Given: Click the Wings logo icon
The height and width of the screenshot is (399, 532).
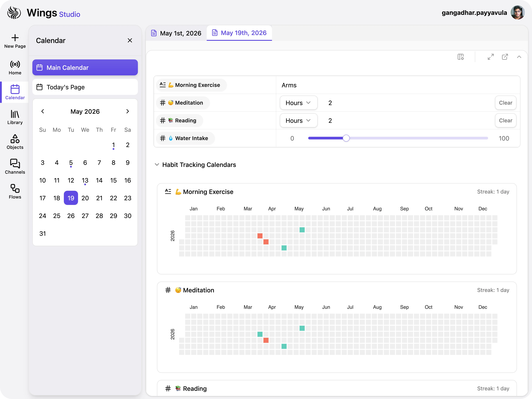Looking at the screenshot, I should click(x=14, y=13).
